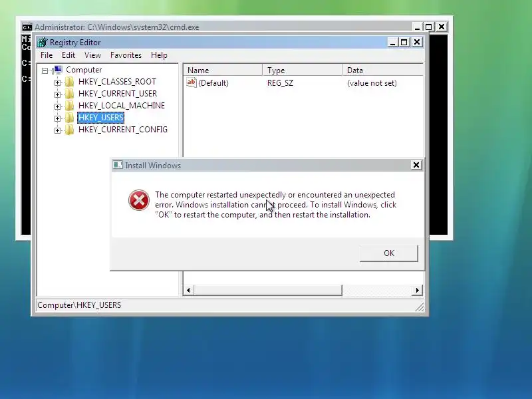Viewport: 532px width, 399px height.
Task: Sort values by the Name column header
Action: (223, 70)
